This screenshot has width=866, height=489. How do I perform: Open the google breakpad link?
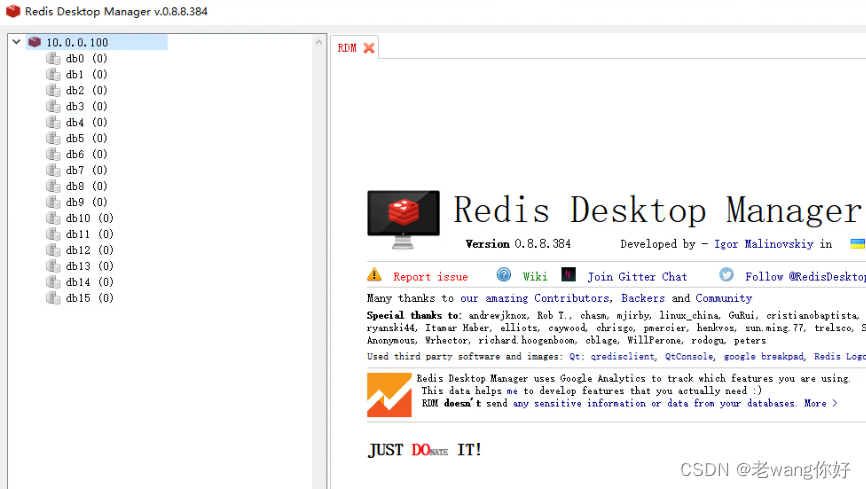pyautogui.click(x=764, y=357)
